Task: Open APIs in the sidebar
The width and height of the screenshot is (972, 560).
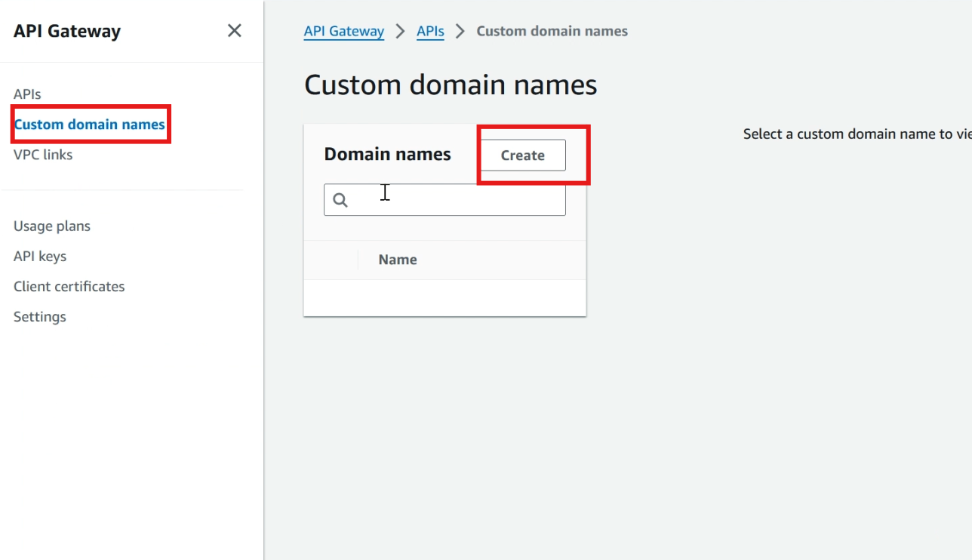Action: 27,94
